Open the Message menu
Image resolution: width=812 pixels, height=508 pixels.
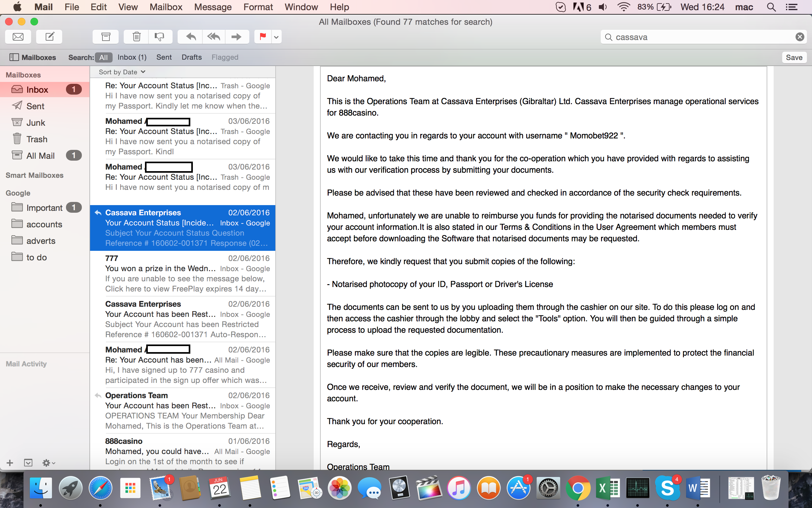point(213,7)
